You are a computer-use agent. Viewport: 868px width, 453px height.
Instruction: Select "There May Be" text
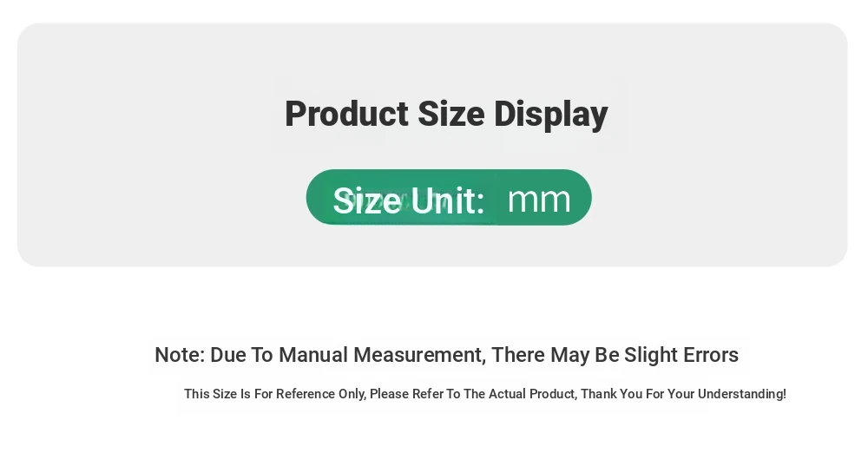click(556, 354)
